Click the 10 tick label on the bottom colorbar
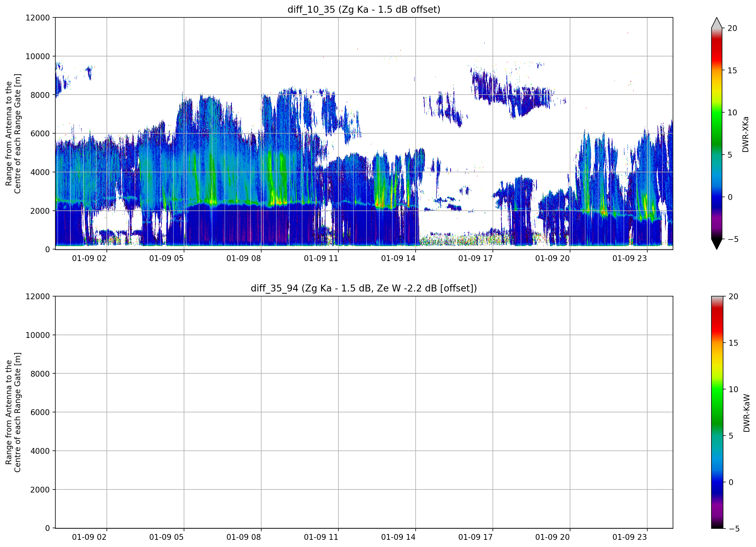This screenshot has height=547, width=756. pos(733,389)
